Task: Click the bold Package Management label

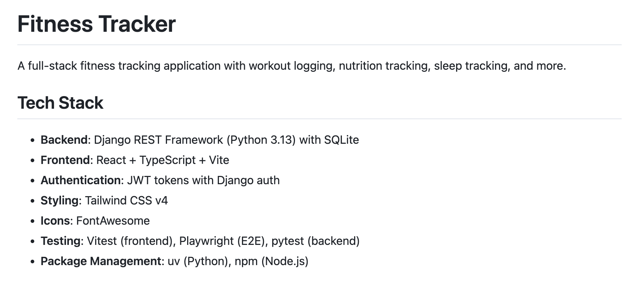Action: [x=101, y=261]
